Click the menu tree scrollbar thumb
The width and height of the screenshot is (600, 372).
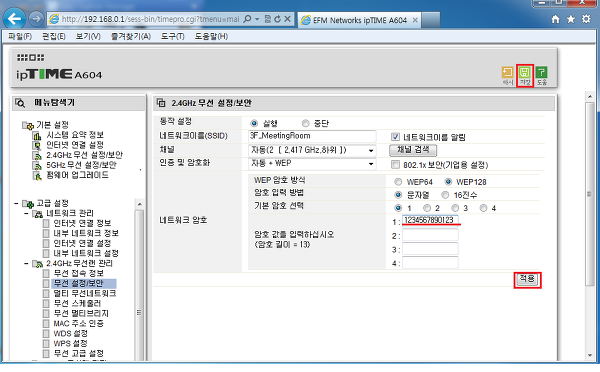point(139,285)
